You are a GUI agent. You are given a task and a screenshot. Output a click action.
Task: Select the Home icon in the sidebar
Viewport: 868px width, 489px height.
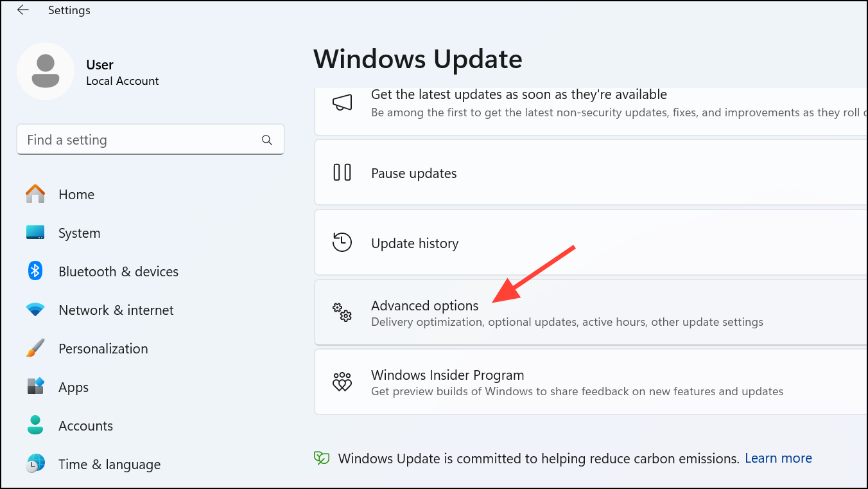[x=35, y=194]
